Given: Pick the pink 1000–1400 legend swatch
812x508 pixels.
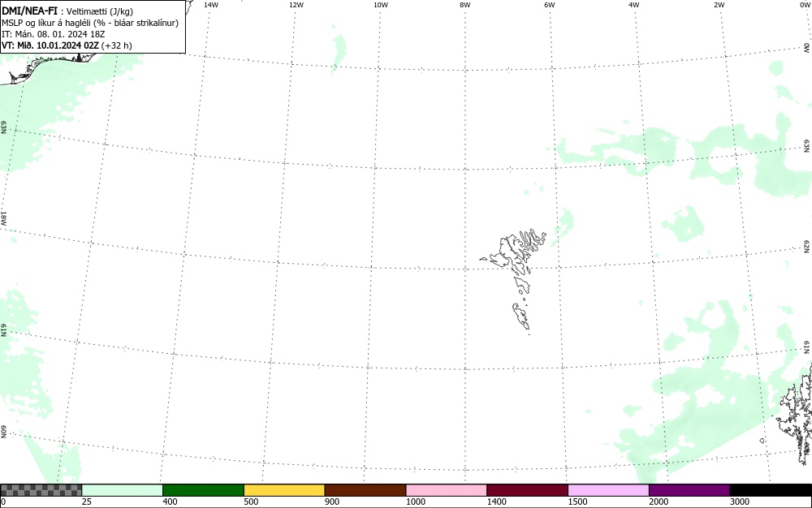Looking at the screenshot, I should point(447,490).
